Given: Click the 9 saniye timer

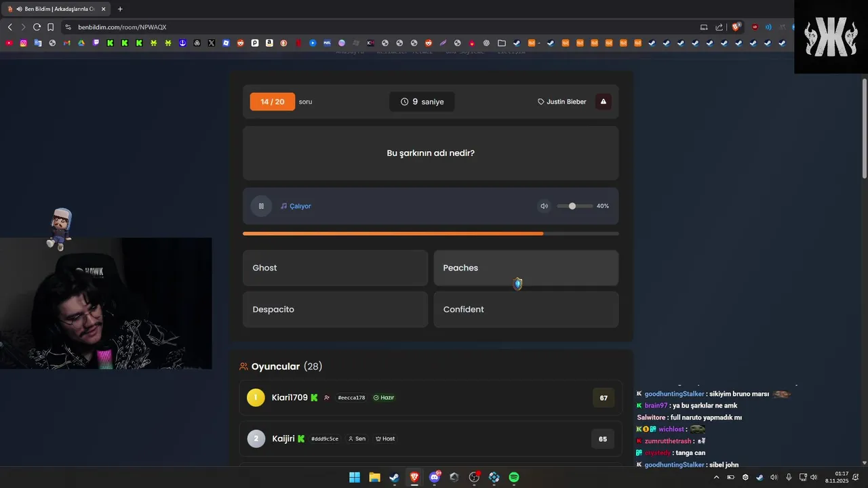Looking at the screenshot, I should (422, 102).
